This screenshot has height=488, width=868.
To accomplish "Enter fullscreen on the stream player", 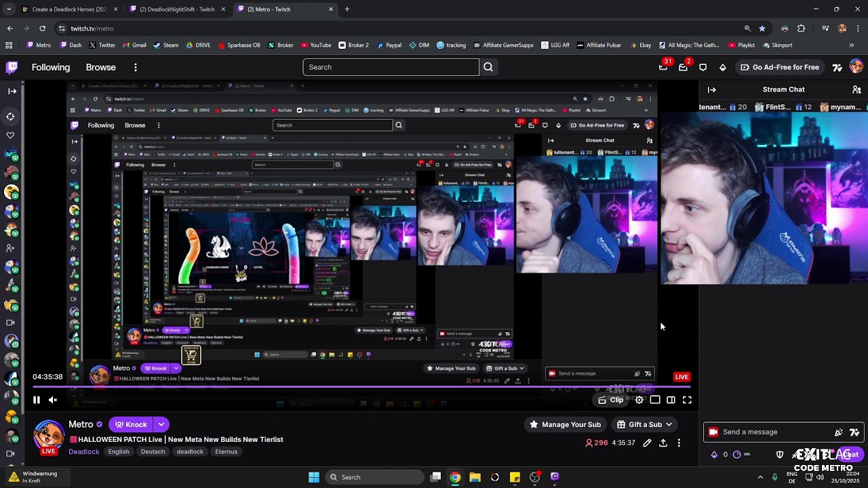I will [687, 400].
